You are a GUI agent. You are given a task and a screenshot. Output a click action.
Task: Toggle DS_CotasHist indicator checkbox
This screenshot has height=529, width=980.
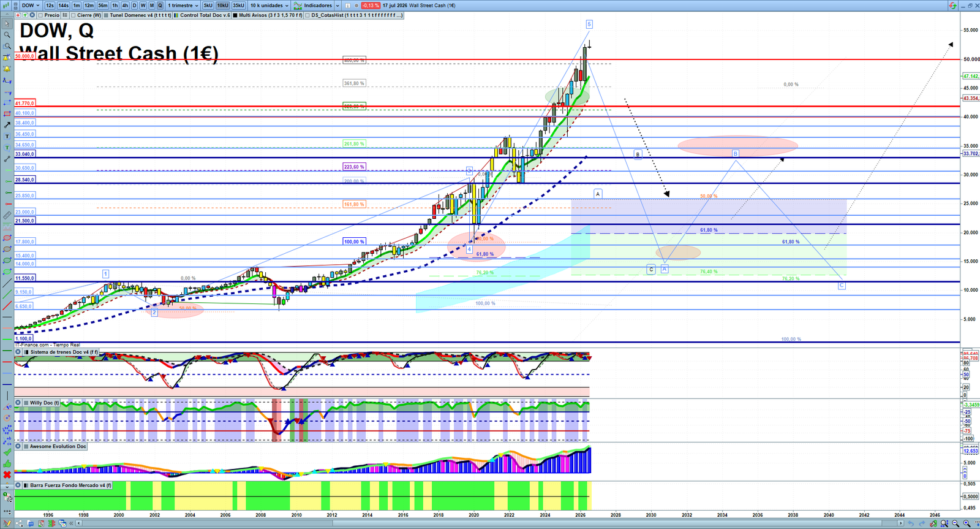[x=307, y=15]
